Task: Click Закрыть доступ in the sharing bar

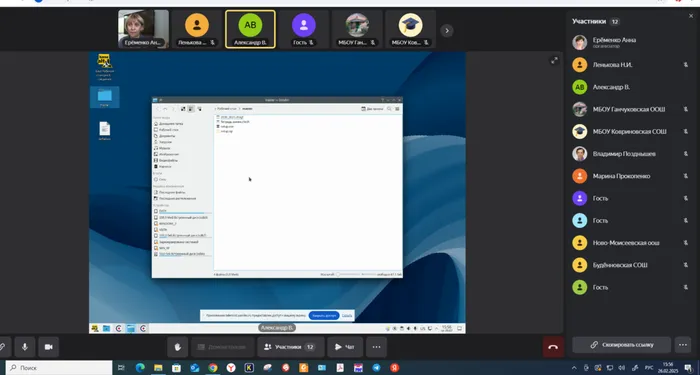Action: click(x=324, y=316)
